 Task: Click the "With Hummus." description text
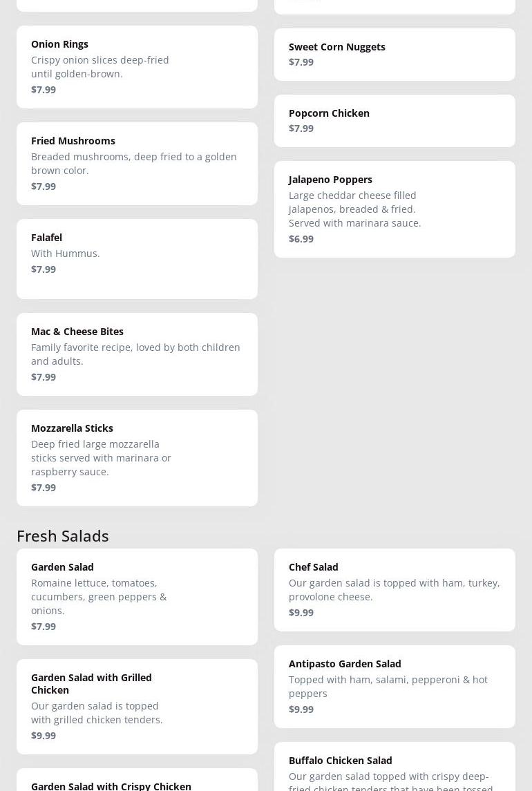[x=66, y=254]
